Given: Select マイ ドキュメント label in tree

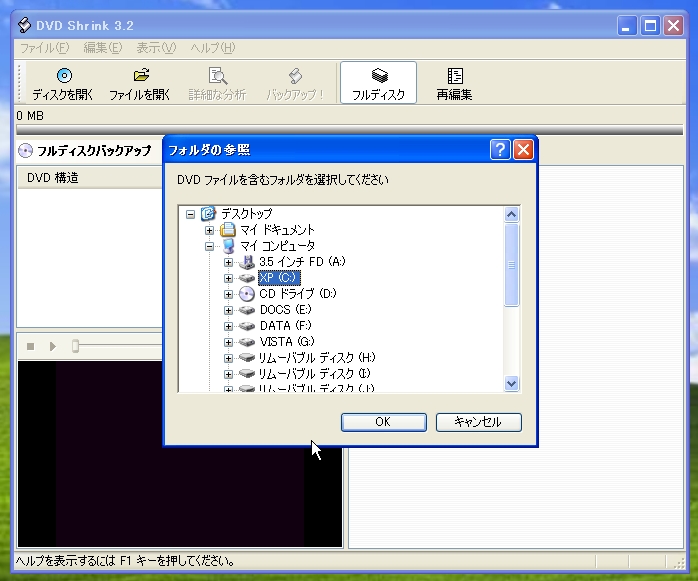Looking at the screenshot, I should 277,230.
